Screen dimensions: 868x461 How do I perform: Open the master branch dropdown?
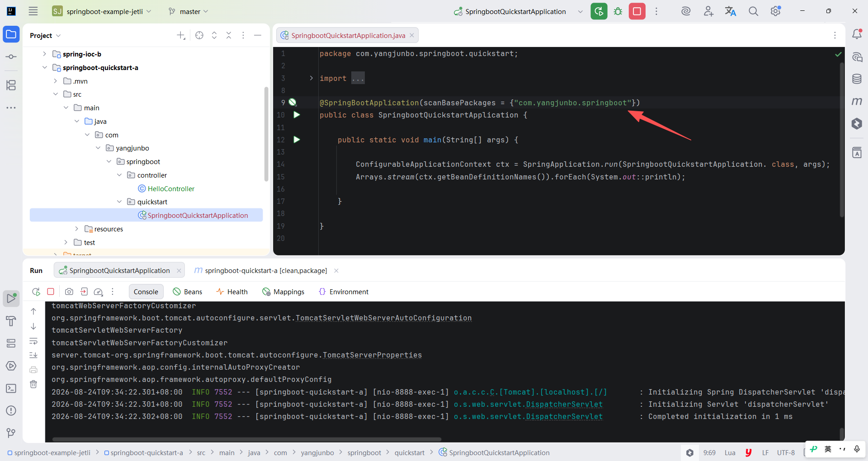coord(188,11)
